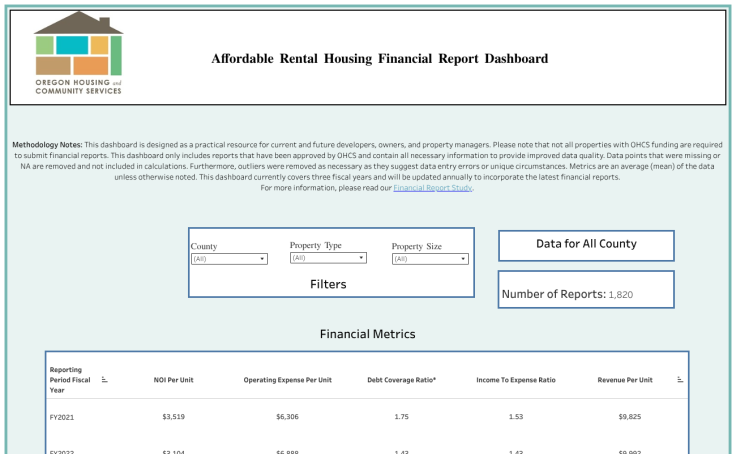736x454 pixels.
Task: Click the $6,306 operating expense value
Action: pyautogui.click(x=287, y=416)
